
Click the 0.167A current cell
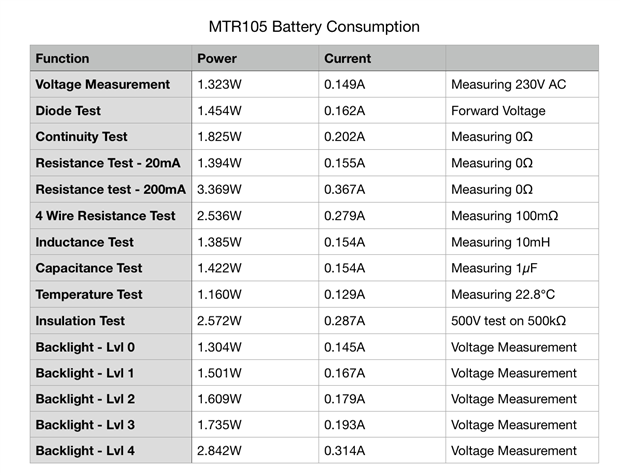pos(345,373)
